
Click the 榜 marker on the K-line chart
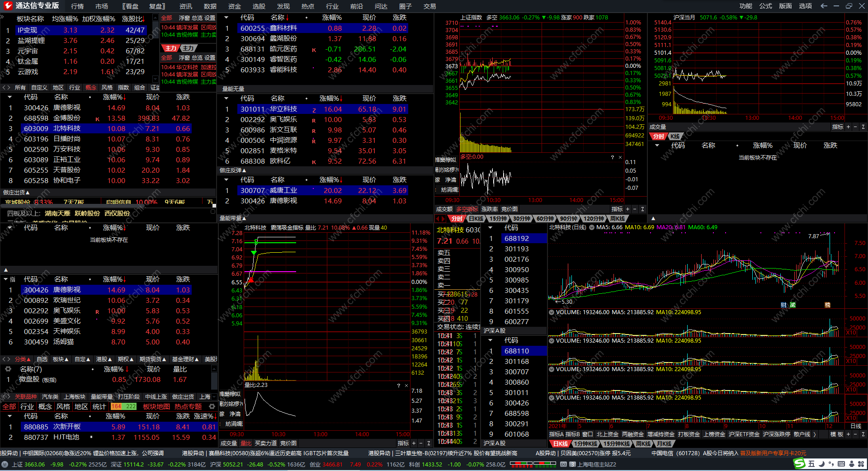pos(828,305)
